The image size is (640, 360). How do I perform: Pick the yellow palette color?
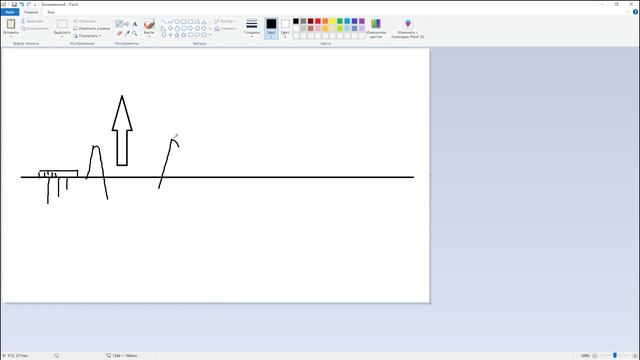(x=333, y=21)
